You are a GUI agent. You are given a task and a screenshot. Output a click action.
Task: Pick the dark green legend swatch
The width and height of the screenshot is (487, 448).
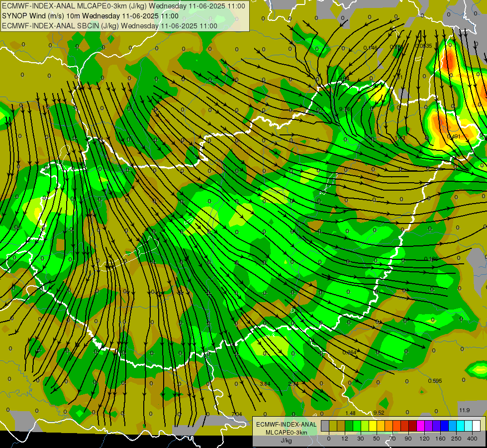[x=349, y=426]
